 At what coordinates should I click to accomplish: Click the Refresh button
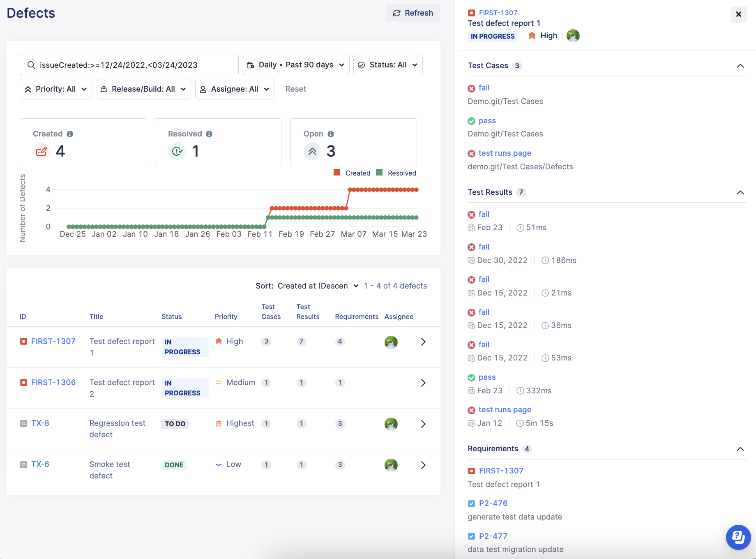[x=413, y=13]
